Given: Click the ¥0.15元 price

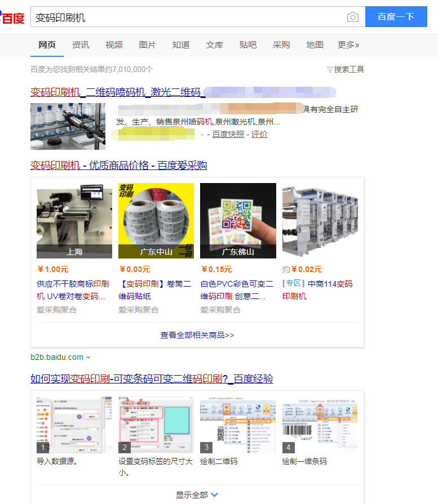Looking at the screenshot, I should tap(216, 269).
